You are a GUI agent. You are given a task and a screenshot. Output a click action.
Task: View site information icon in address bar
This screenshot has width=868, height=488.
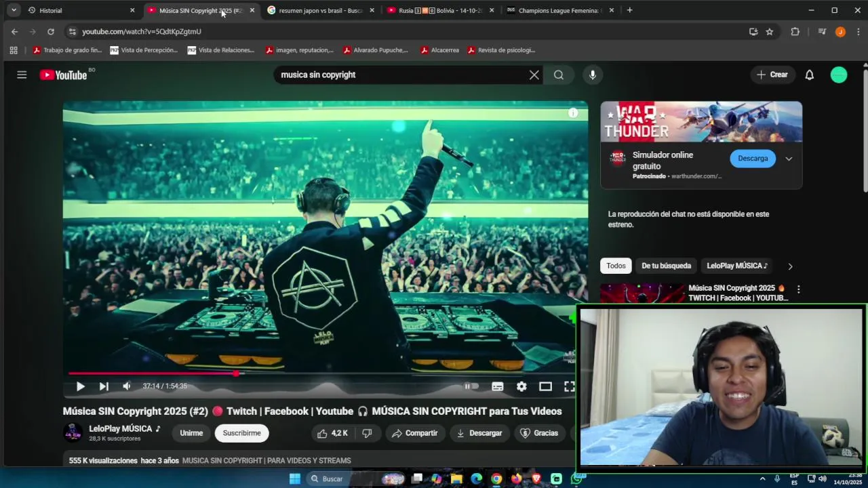click(x=73, y=31)
